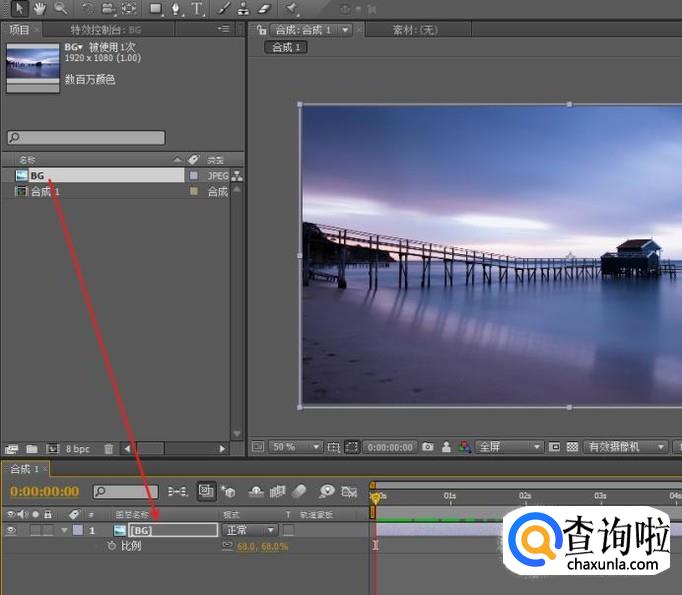Viewport: 682px width, 595px height.
Task: Select the Horizontal Type tool
Action: (197, 8)
